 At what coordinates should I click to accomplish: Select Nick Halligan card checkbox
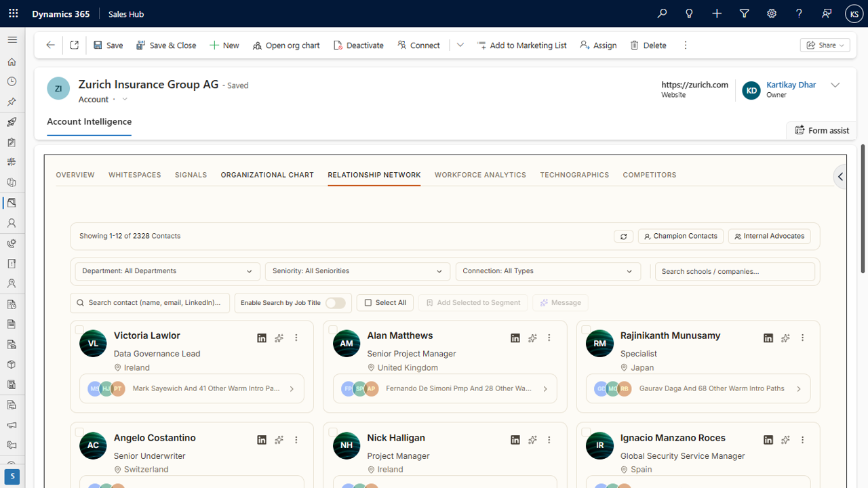pyautogui.click(x=333, y=432)
